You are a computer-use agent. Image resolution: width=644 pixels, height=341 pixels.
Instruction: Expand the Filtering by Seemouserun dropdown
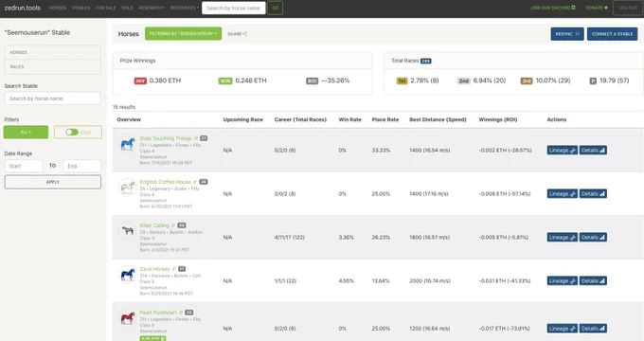[183, 34]
